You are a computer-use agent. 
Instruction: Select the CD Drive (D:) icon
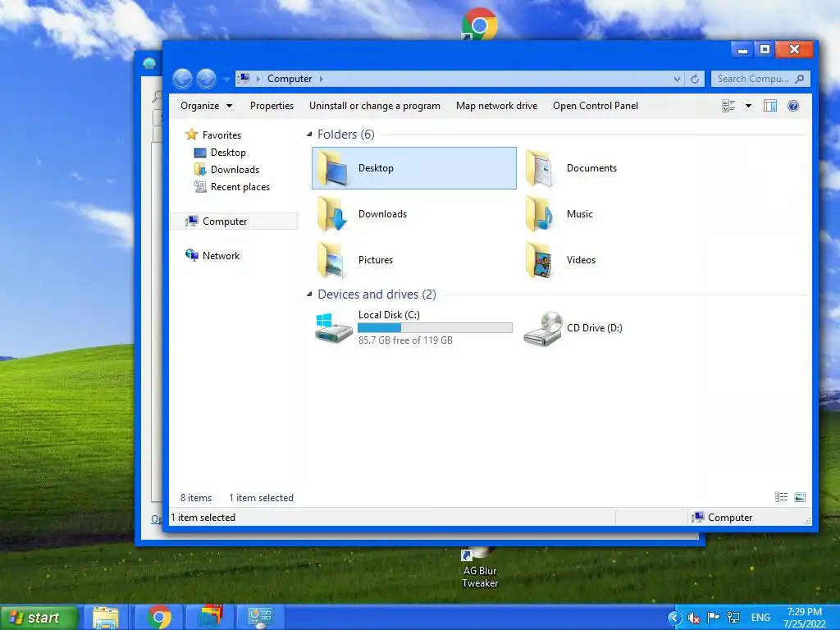click(x=542, y=328)
